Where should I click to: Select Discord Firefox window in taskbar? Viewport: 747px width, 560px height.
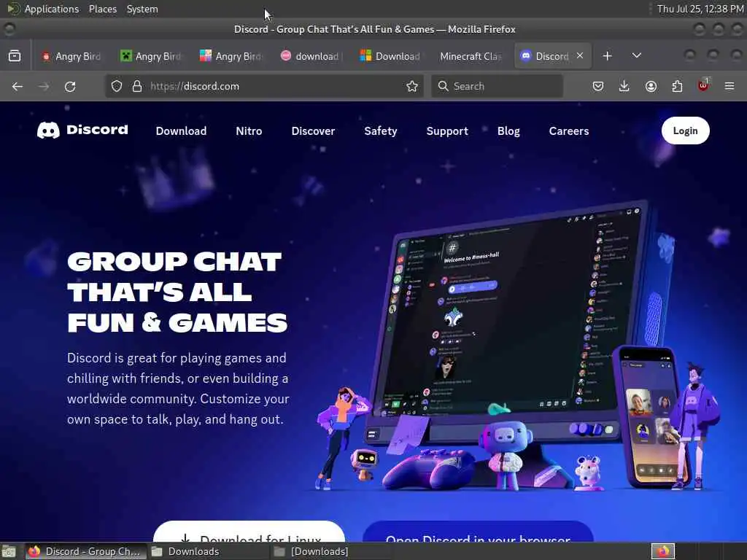(86, 551)
